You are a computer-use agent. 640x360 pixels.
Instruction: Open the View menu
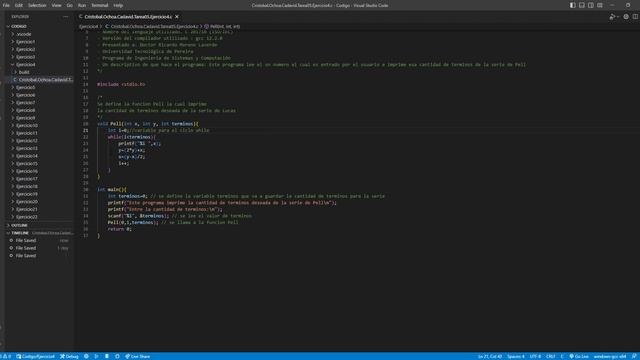[56, 5]
